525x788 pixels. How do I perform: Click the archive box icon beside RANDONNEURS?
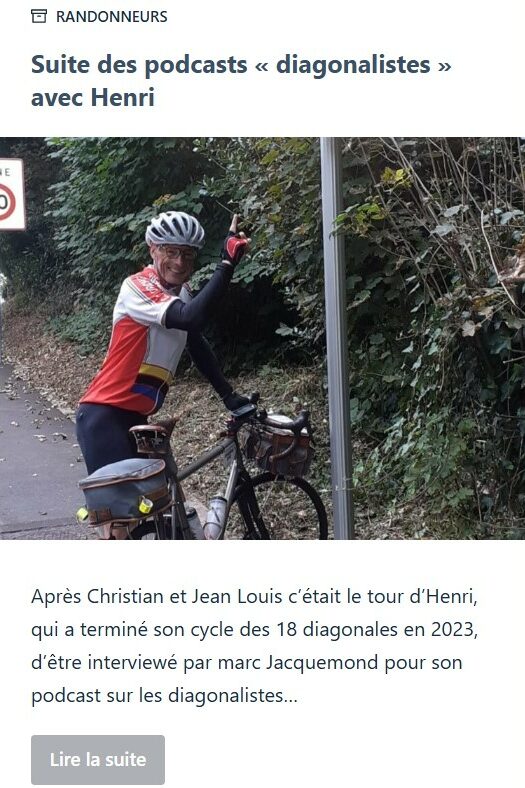[x=39, y=17]
